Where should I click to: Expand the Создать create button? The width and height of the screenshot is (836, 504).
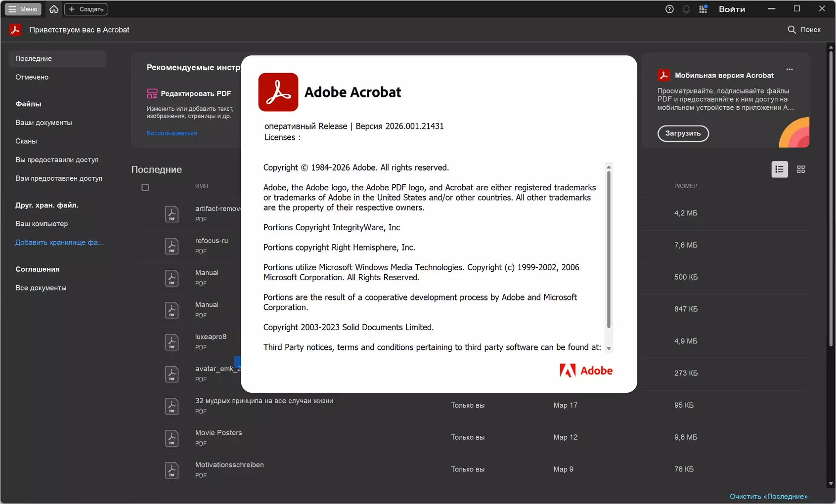(x=86, y=9)
